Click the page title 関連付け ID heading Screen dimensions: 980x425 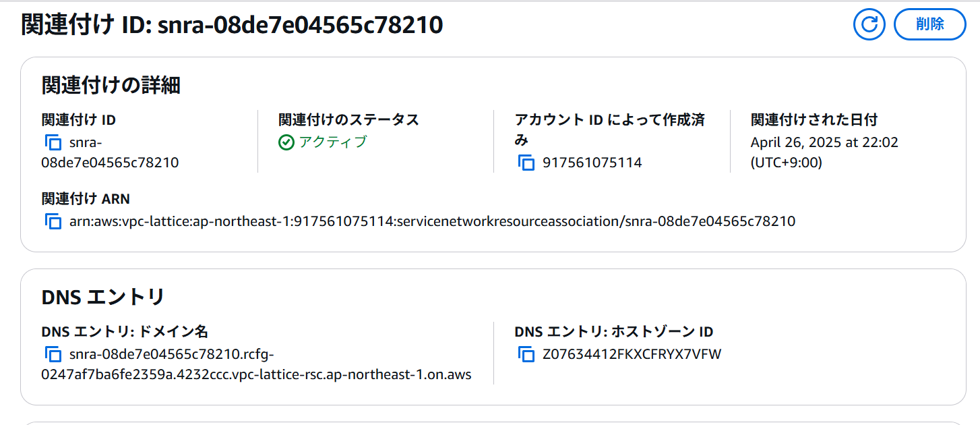[x=232, y=25]
